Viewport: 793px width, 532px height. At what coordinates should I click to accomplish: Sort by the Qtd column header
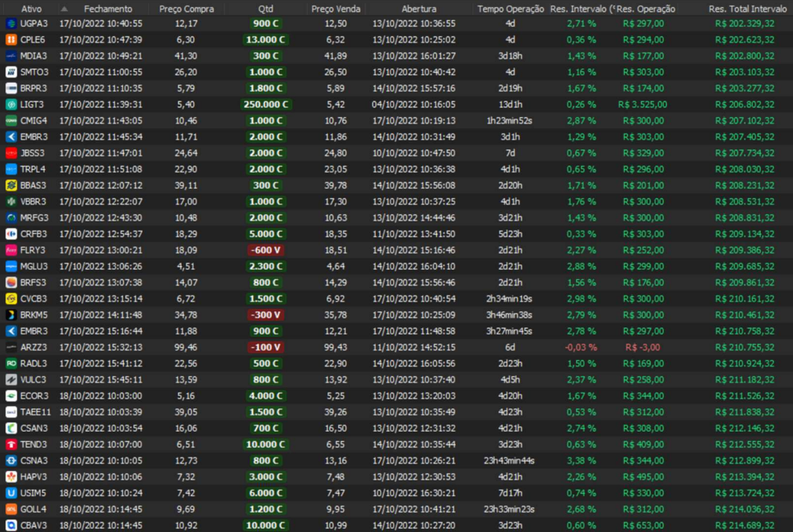pyautogui.click(x=265, y=8)
